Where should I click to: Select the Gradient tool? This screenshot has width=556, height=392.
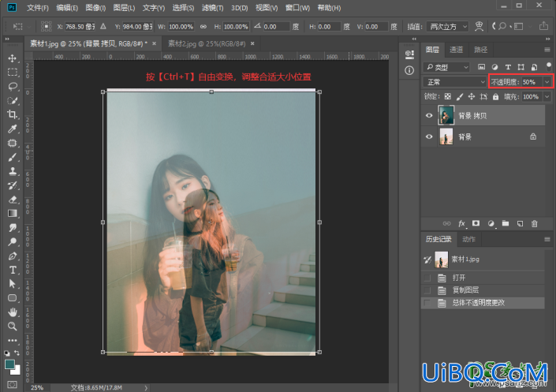(x=13, y=213)
